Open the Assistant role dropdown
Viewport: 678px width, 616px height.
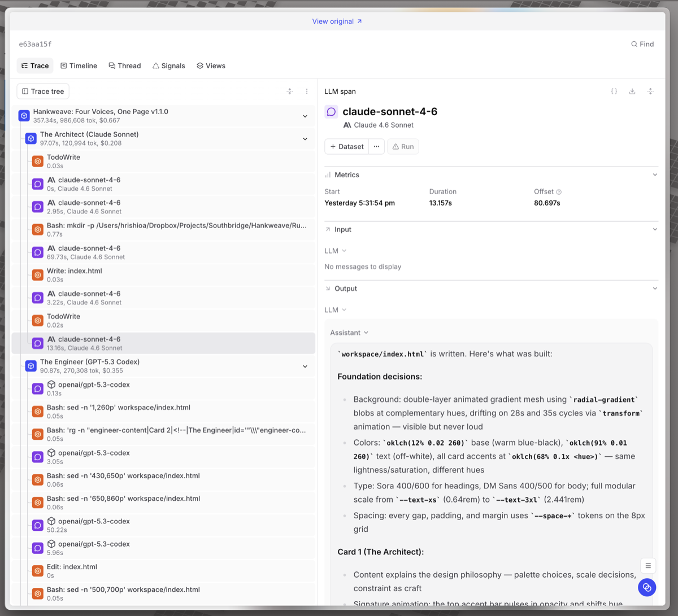coord(349,333)
